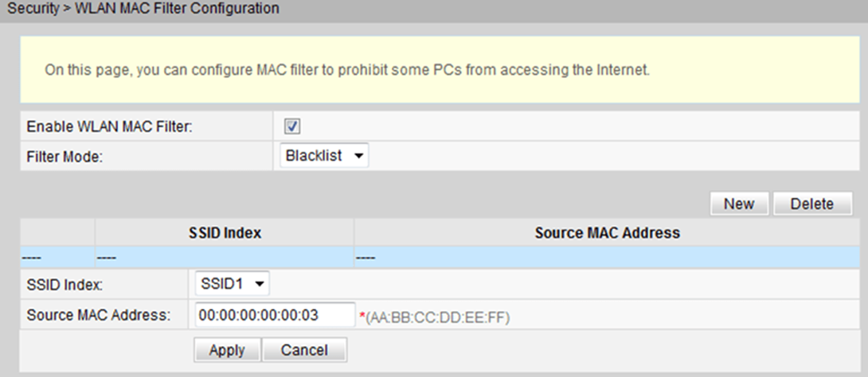The width and height of the screenshot is (868, 377).
Task: Click the Filter Mode label
Action: coord(65,157)
